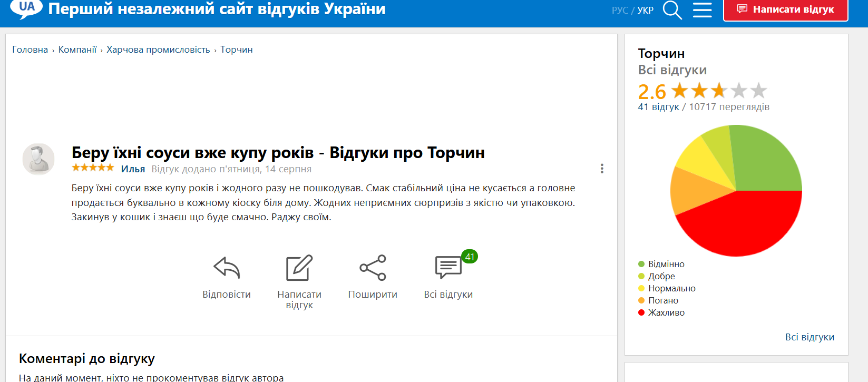Click the reviewer avatar image
This screenshot has height=382, width=868.
click(38, 159)
